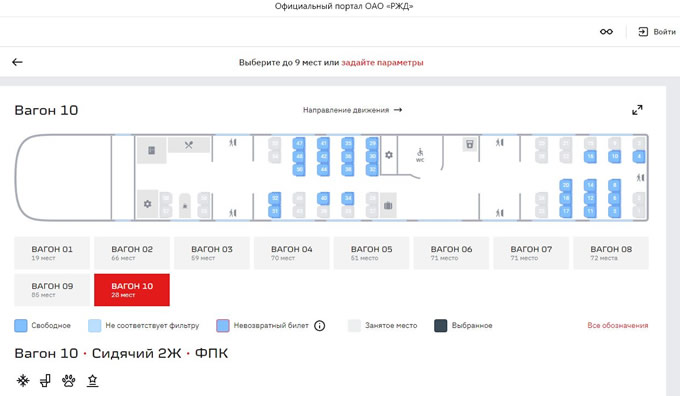Select free seat 4
The image size is (680, 396).
[x=639, y=156]
